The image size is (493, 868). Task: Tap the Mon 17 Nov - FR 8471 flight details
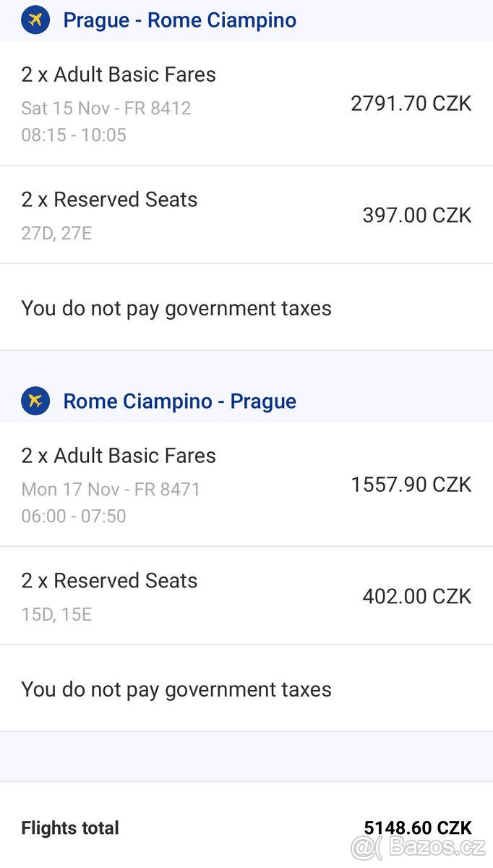point(111,489)
